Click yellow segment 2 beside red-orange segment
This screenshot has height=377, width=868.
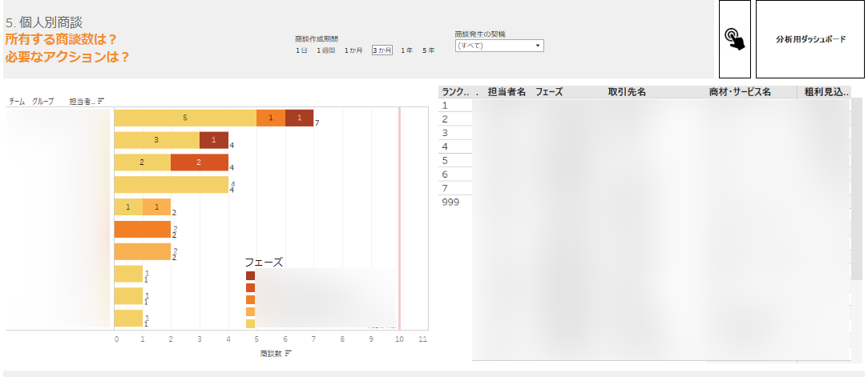(x=143, y=162)
